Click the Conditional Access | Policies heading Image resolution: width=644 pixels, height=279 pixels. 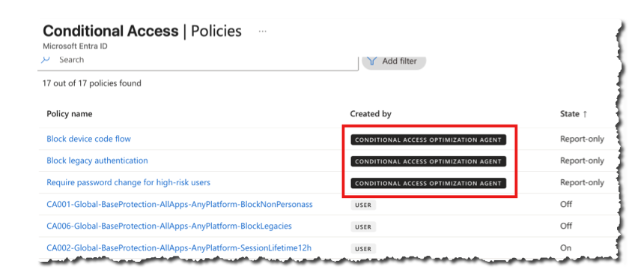(x=142, y=31)
